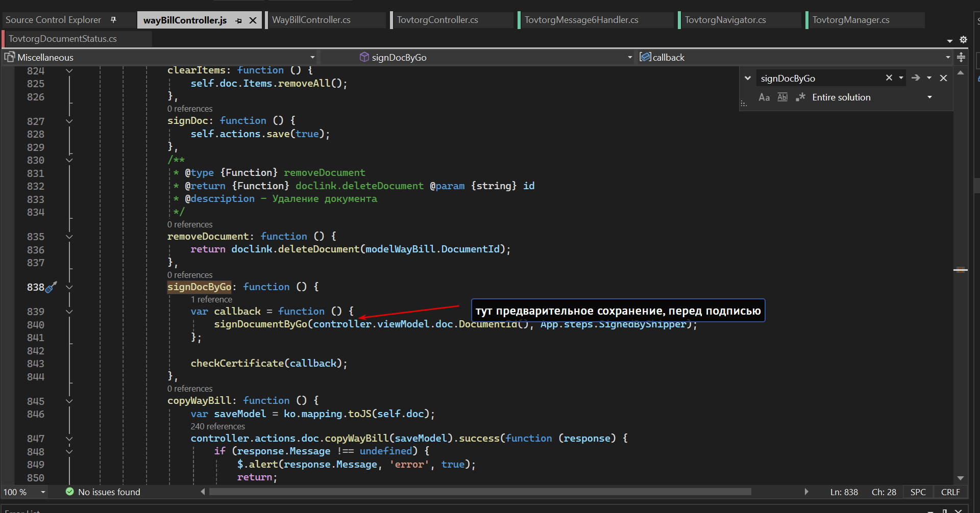Click the horizontal scrollbar thumb

[x=480, y=492]
